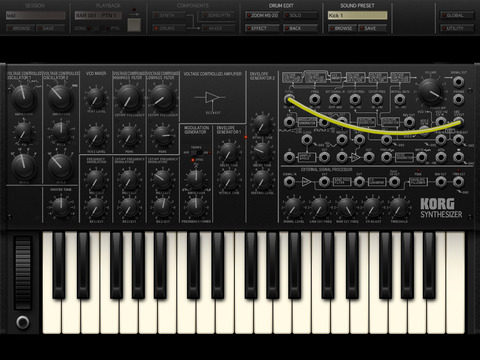Toggle the SOLO button in Drum Edit
This screenshot has width=480, height=360.
[300, 15]
